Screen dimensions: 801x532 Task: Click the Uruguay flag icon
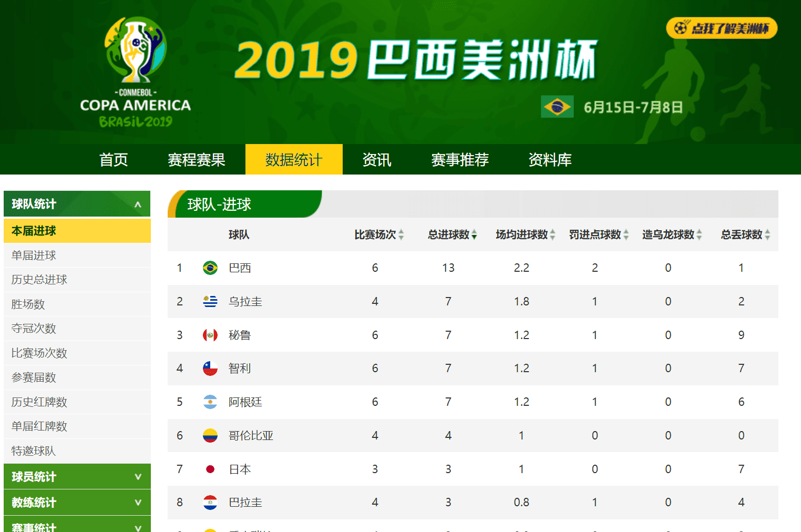click(210, 302)
